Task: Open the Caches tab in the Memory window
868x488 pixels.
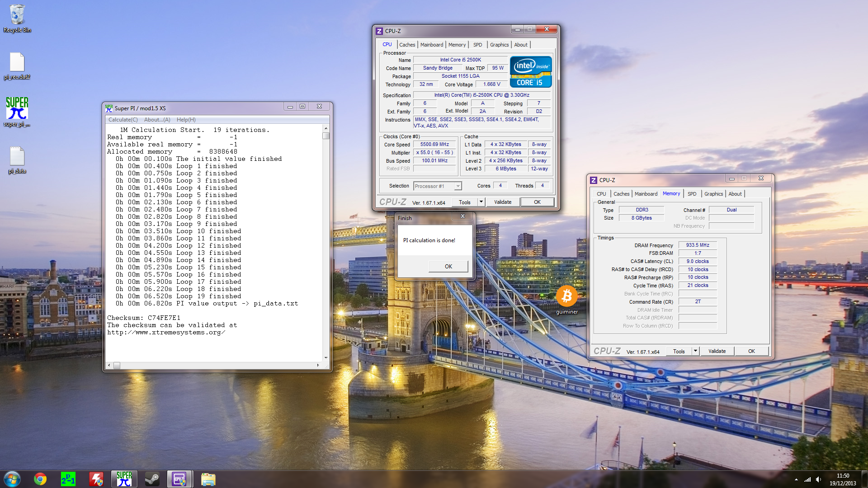Action: click(x=621, y=194)
